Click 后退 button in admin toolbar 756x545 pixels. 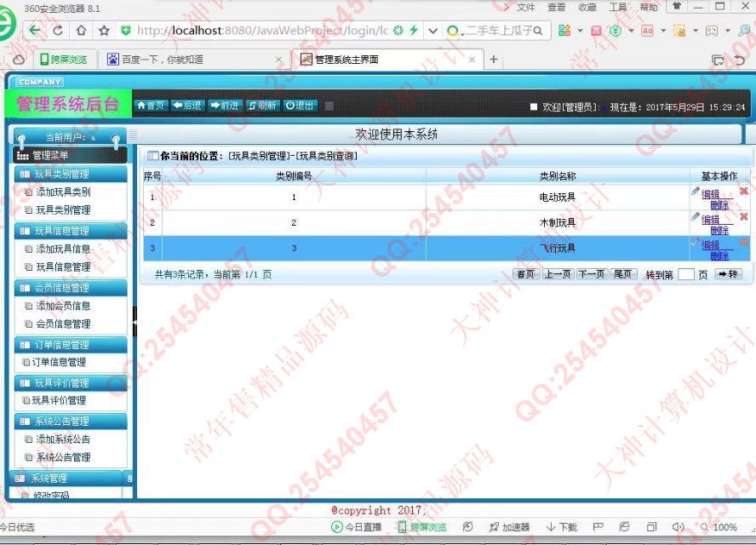click(x=187, y=106)
